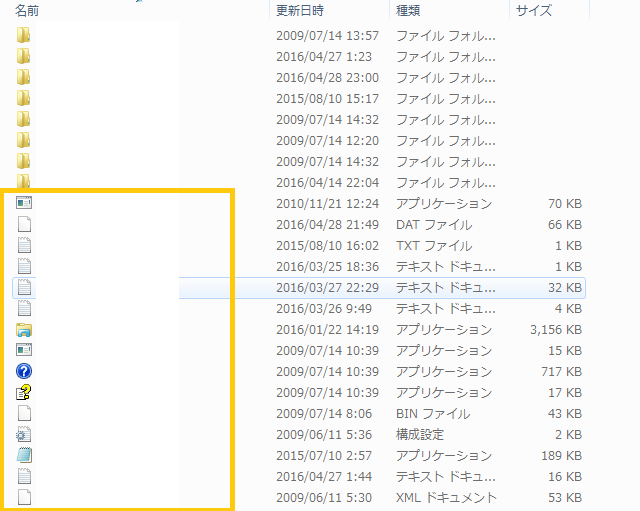Viewport: 640px width, 511px height.
Task: Click the TXT ファイル type cell
Action: coord(434,246)
